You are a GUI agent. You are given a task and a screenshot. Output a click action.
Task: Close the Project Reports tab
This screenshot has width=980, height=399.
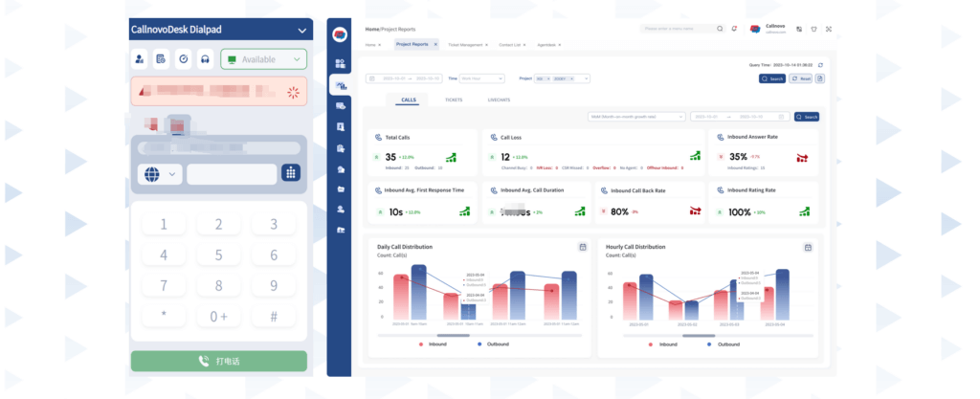(435, 45)
